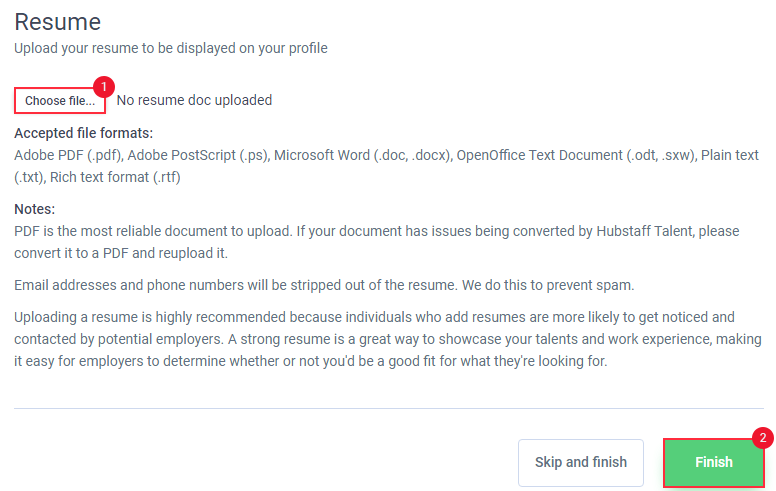Click the Adobe PostScript (.ps) format text
The width and height of the screenshot is (776, 491).
(198, 155)
